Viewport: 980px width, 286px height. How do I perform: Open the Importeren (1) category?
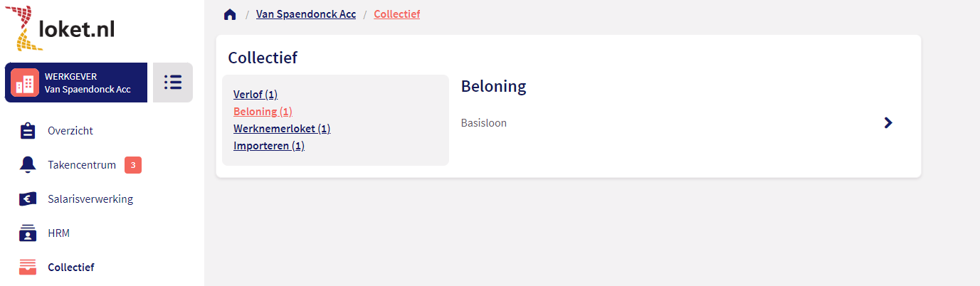tap(269, 146)
